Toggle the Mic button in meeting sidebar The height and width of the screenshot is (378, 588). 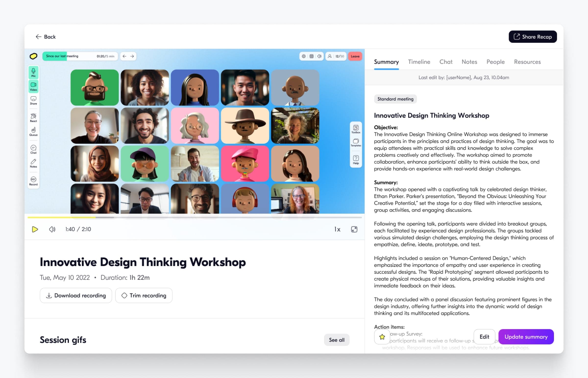[x=33, y=73]
